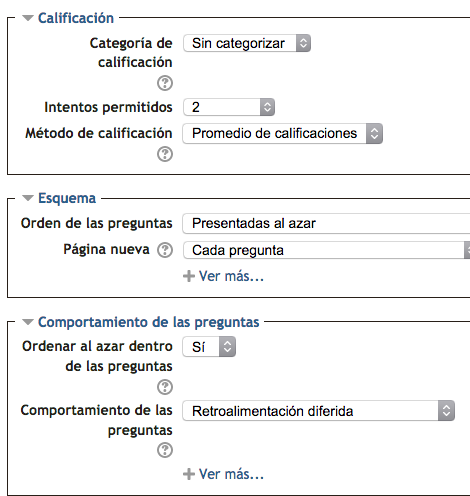Viewport: 470px width, 496px height.
Task: Open help for Comportamiento de las preguntas field
Action: click(165, 450)
